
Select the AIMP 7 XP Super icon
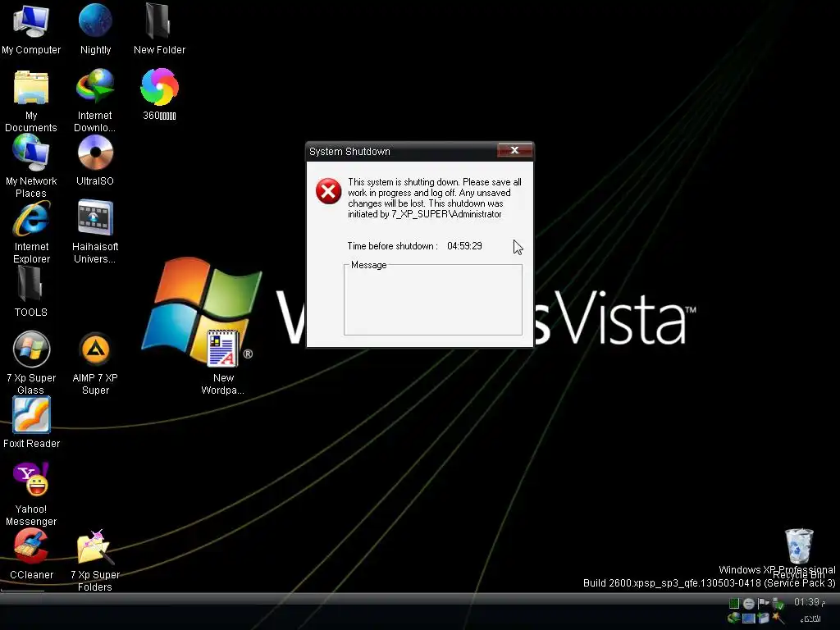(x=95, y=363)
